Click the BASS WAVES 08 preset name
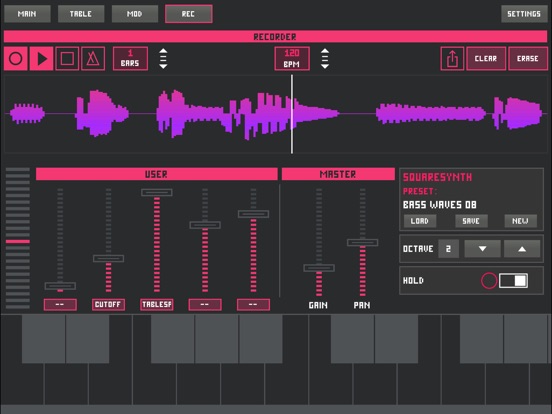This screenshot has width=552, height=414. (440, 205)
